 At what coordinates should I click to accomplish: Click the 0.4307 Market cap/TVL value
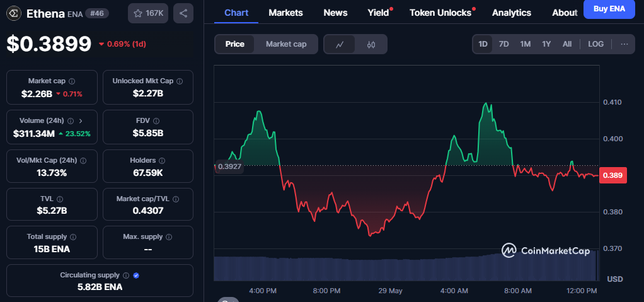148,211
